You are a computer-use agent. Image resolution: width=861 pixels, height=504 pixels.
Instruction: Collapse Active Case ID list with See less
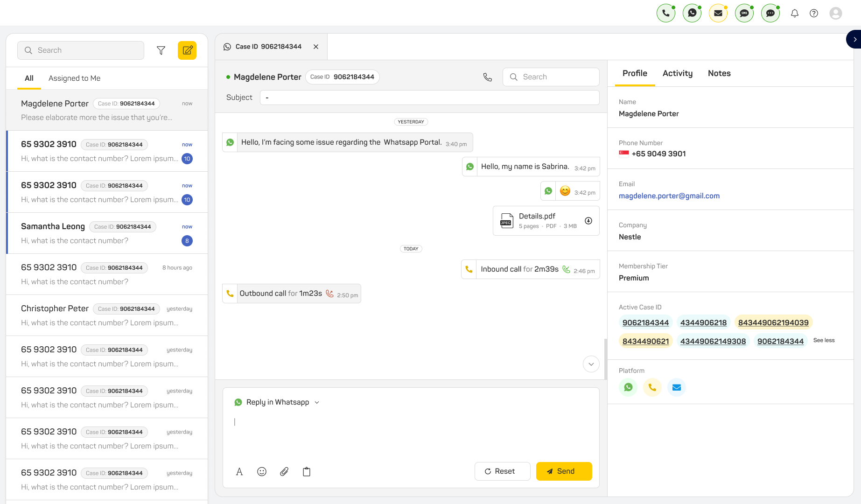[824, 340]
